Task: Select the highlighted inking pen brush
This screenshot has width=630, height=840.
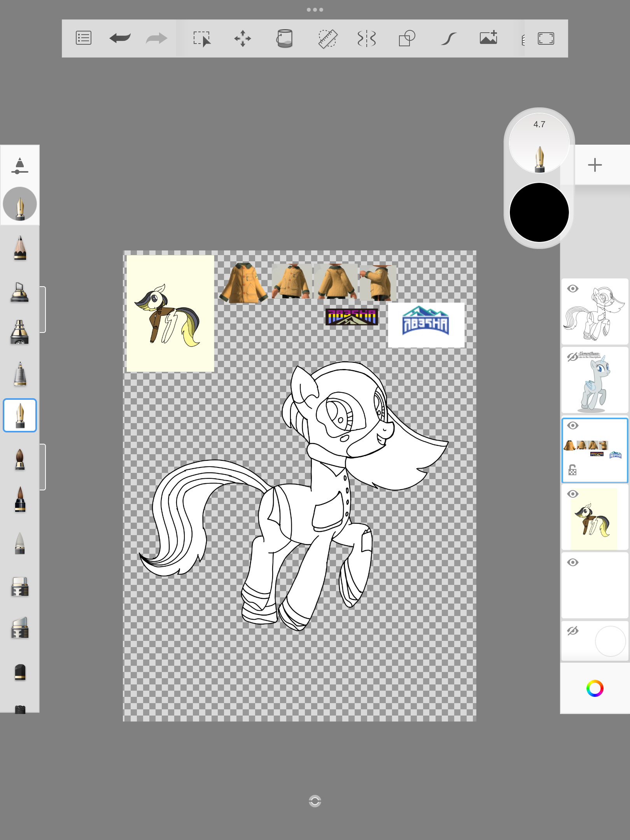Action: 20,415
